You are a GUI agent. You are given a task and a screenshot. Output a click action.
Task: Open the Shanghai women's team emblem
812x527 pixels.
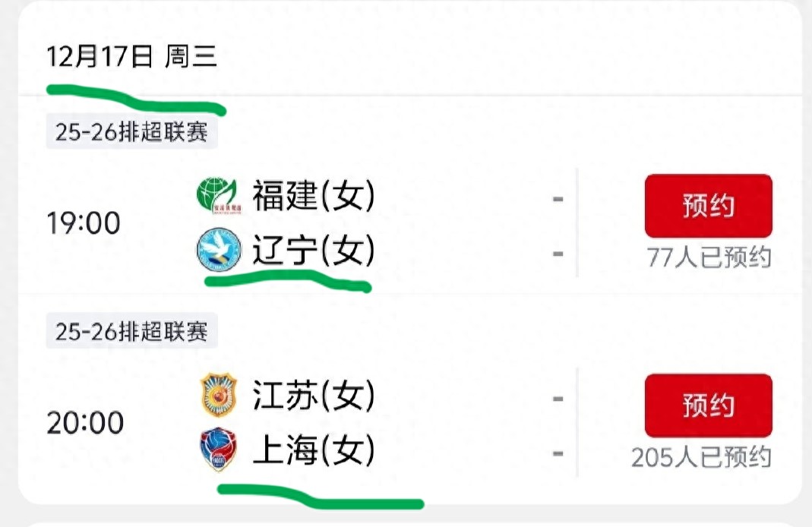point(218,451)
